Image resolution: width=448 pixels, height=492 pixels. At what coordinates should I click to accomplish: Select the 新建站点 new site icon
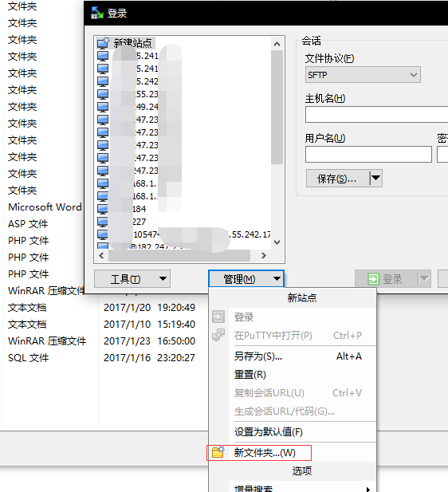click(x=103, y=43)
